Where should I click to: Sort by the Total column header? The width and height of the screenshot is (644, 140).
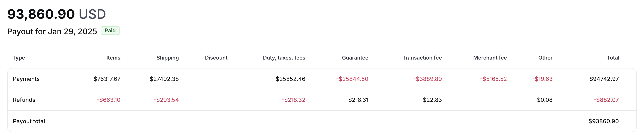(613, 58)
